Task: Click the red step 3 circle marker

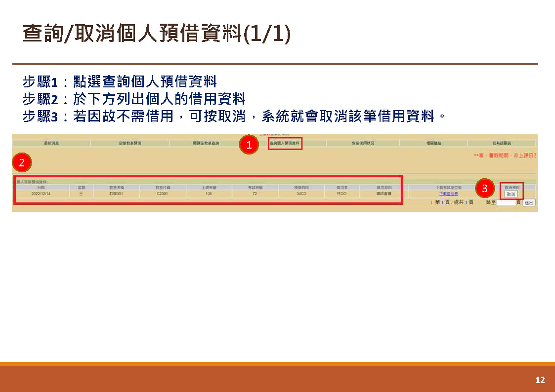Action: (x=484, y=188)
